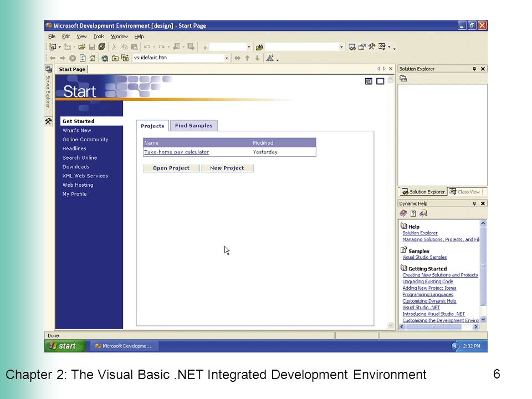Image resolution: width=532 pixels, height=399 pixels.
Task: Open the Help menu
Action: tap(139, 37)
